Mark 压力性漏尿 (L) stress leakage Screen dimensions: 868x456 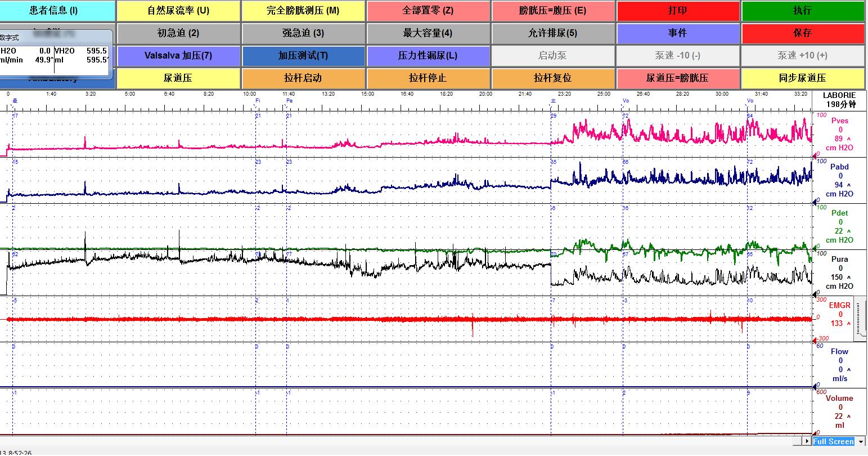[428, 56]
